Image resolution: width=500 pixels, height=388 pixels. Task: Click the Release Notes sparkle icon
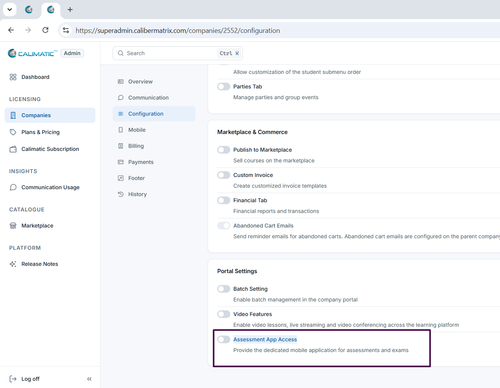[13, 264]
